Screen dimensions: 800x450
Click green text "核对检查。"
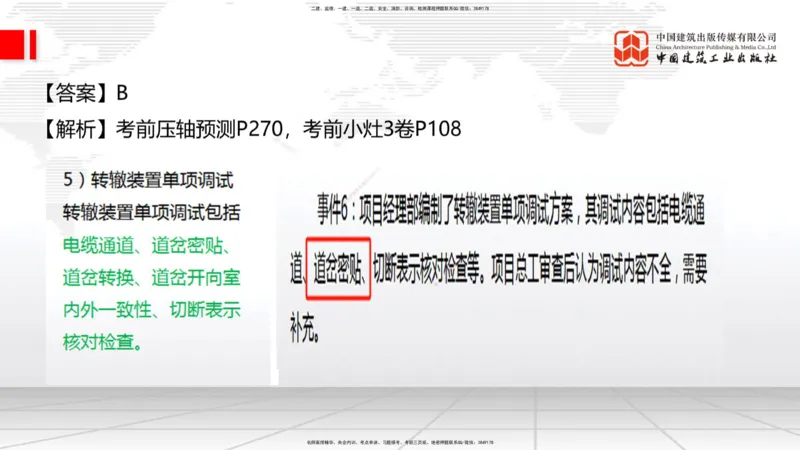pyautogui.click(x=103, y=342)
